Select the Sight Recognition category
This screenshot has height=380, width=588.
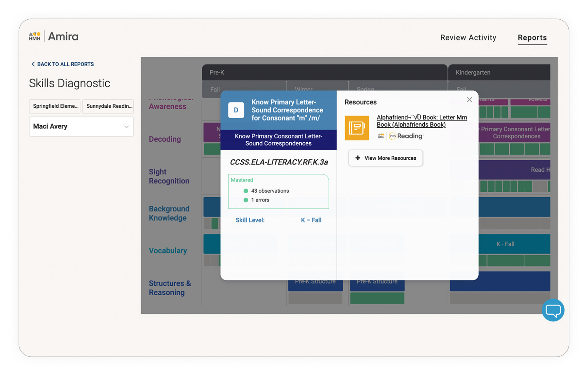point(169,176)
